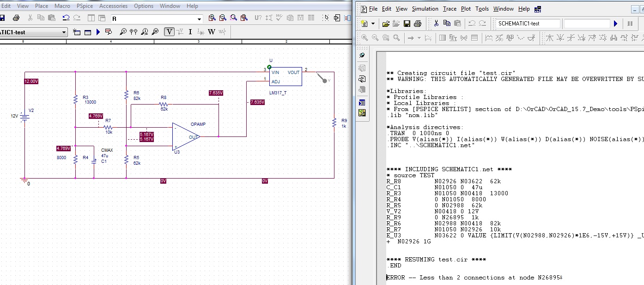Click the 7.635V label above opamp output

click(216, 93)
